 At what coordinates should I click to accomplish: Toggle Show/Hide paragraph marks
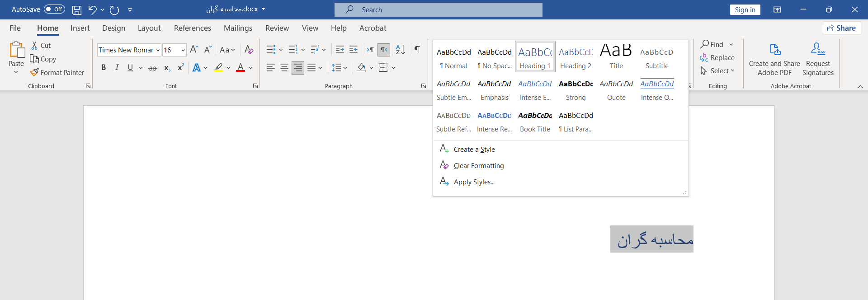(417, 50)
